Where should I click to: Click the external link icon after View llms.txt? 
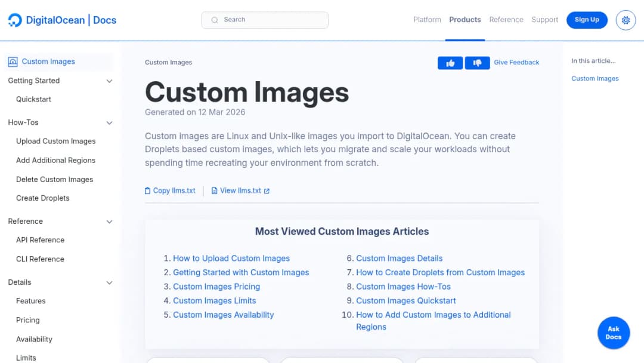pyautogui.click(x=267, y=191)
